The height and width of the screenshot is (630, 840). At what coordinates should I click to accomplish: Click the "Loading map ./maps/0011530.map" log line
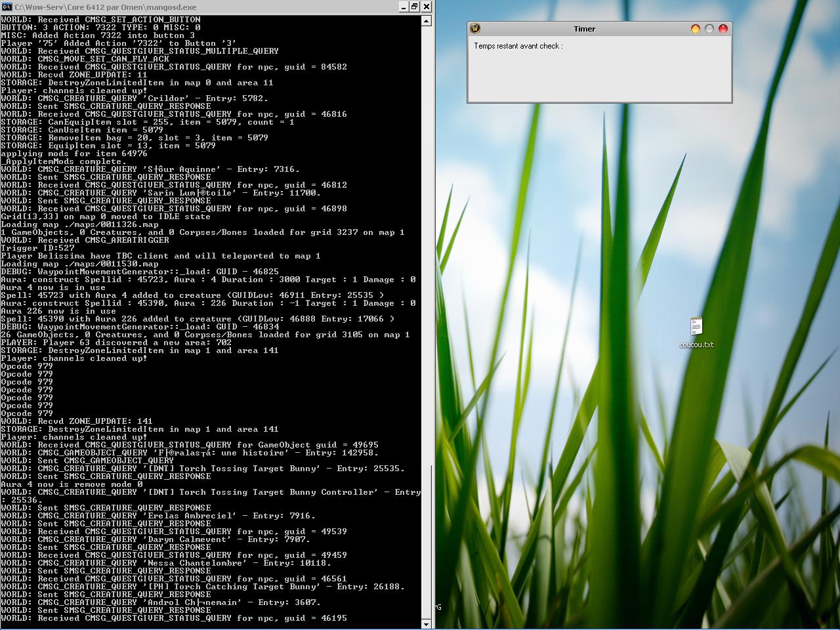(x=79, y=264)
